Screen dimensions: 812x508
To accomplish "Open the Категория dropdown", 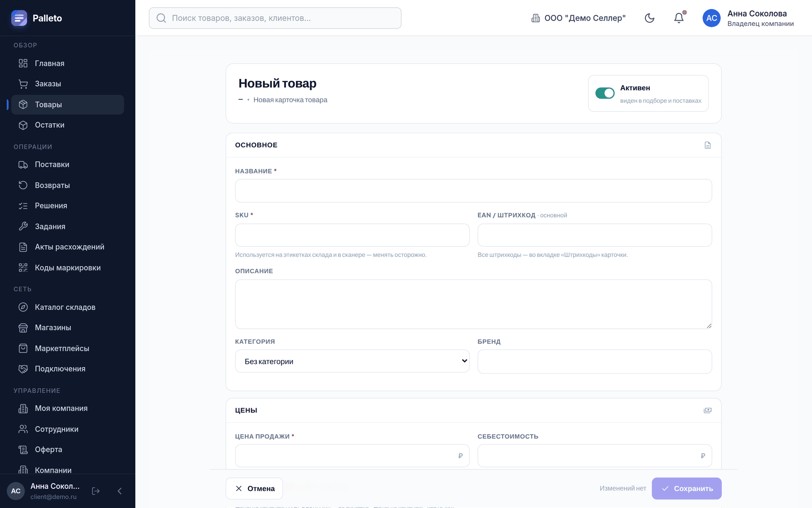I will (x=352, y=361).
